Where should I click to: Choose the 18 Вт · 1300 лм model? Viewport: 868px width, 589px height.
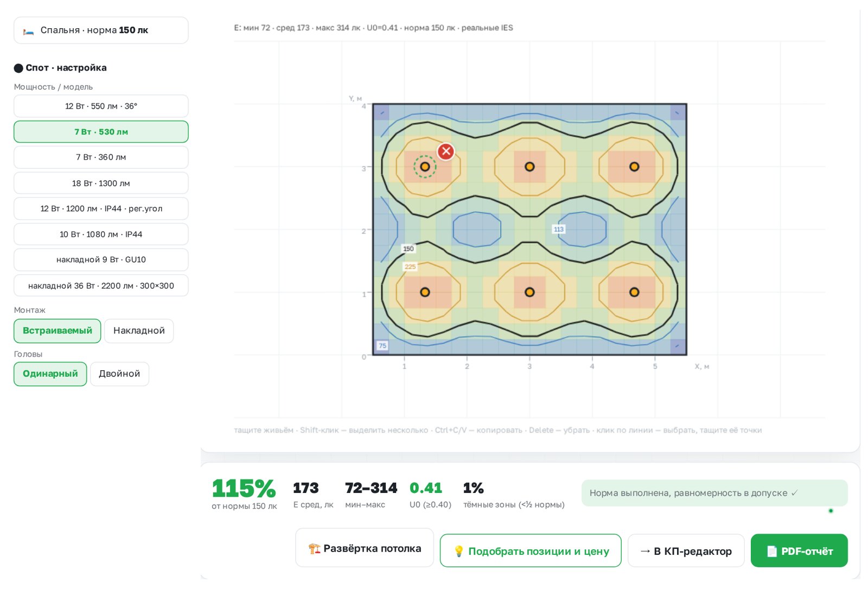pyautogui.click(x=101, y=183)
